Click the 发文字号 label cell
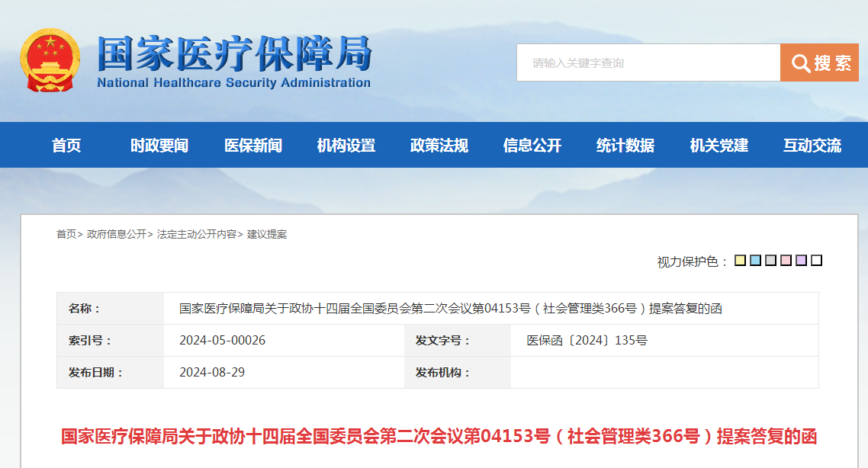The width and height of the screenshot is (868, 468). (x=457, y=340)
